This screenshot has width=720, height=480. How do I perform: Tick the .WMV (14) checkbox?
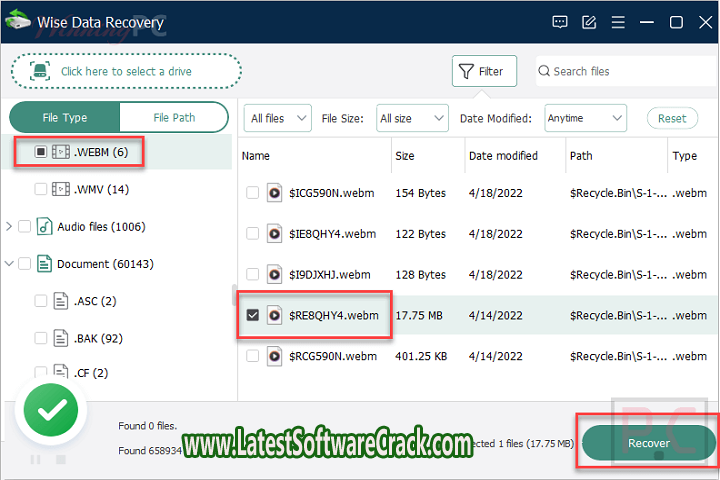[x=40, y=189]
